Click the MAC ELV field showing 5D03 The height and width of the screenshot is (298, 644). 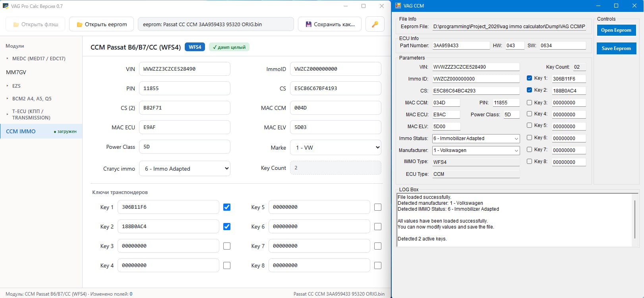336,127
